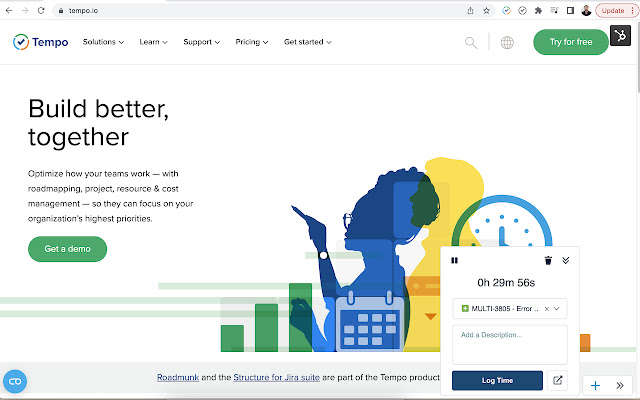This screenshot has width=640, height=400.
Task: Open the user profile avatar
Action: point(586,11)
